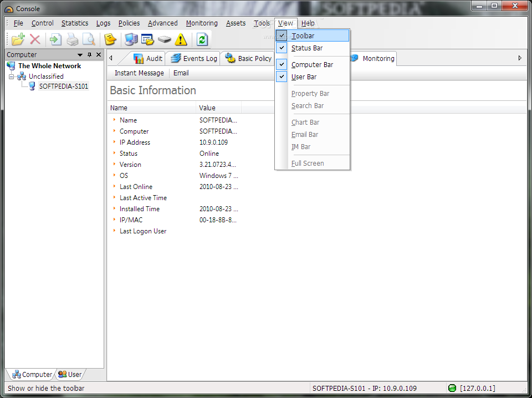Click SOFTPEDIA-S101 - IP status bar text
532x398 pixels.
click(x=365, y=388)
